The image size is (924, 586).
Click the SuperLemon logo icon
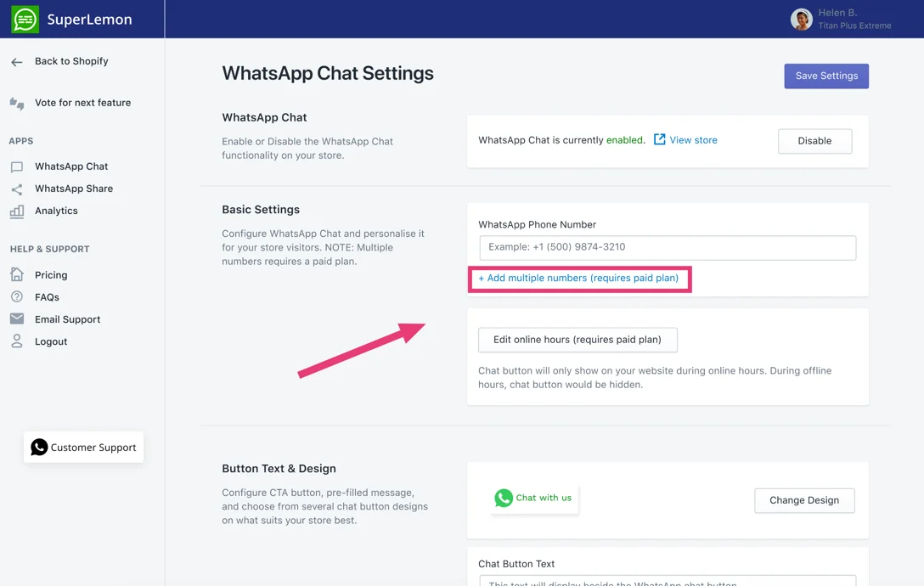[x=25, y=20]
